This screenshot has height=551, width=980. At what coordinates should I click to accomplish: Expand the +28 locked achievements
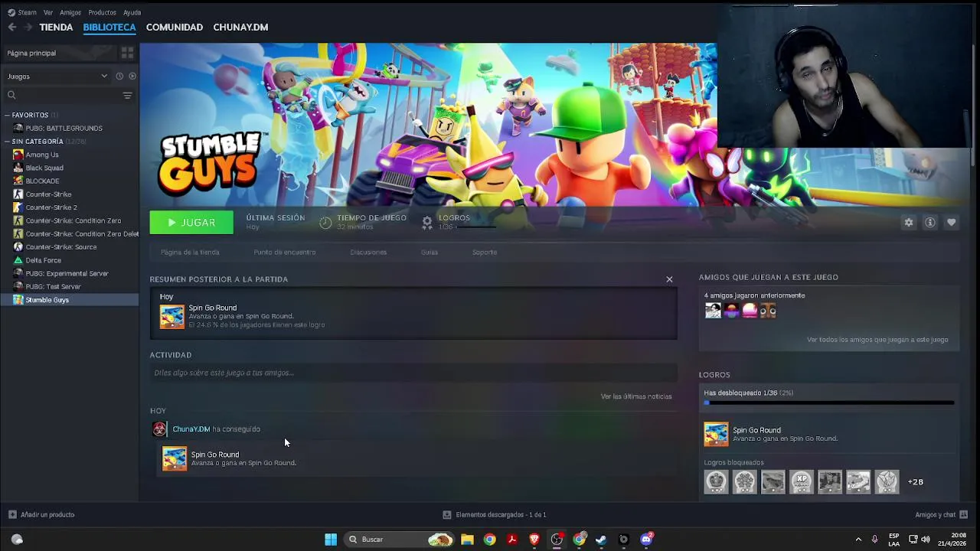pos(915,482)
